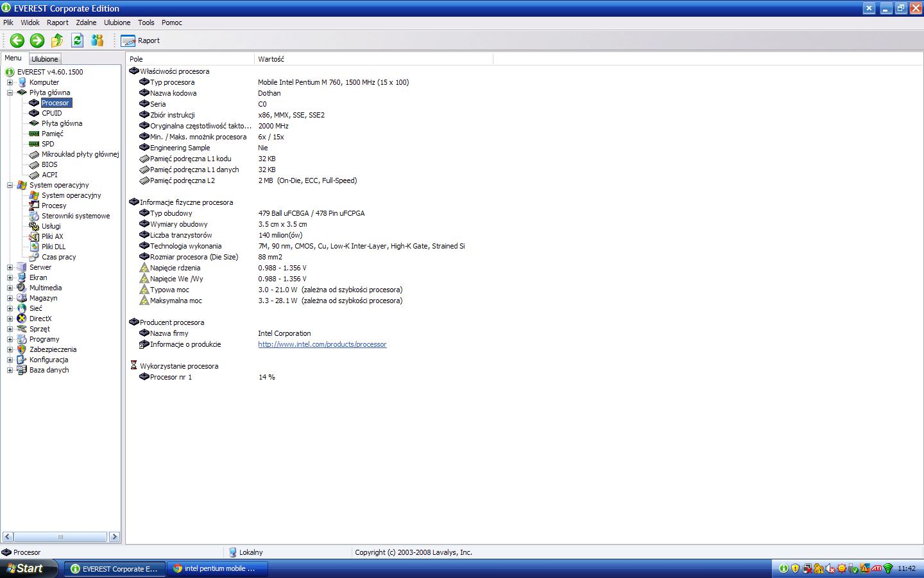Open the folder with up-arrow toolbar icon
The height and width of the screenshot is (578, 924).
[56, 40]
